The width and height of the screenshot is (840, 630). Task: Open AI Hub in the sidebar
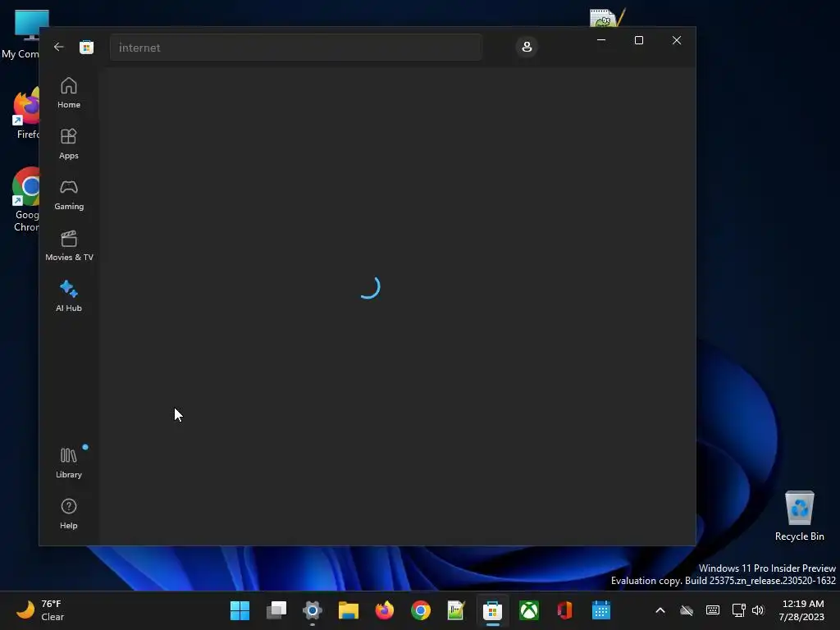(x=69, y=296)
